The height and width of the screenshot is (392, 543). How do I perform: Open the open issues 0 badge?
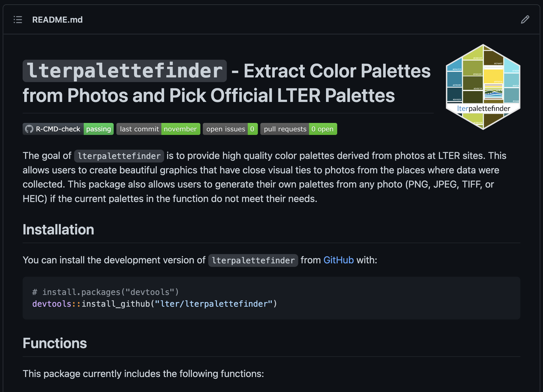click(230, 129)
